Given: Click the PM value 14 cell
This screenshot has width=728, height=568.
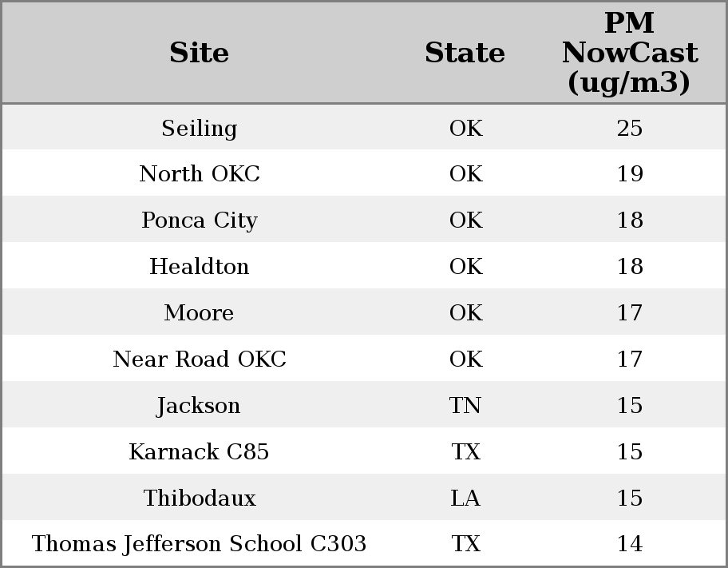Looking at the screenshot, I should tap(629, 544).
